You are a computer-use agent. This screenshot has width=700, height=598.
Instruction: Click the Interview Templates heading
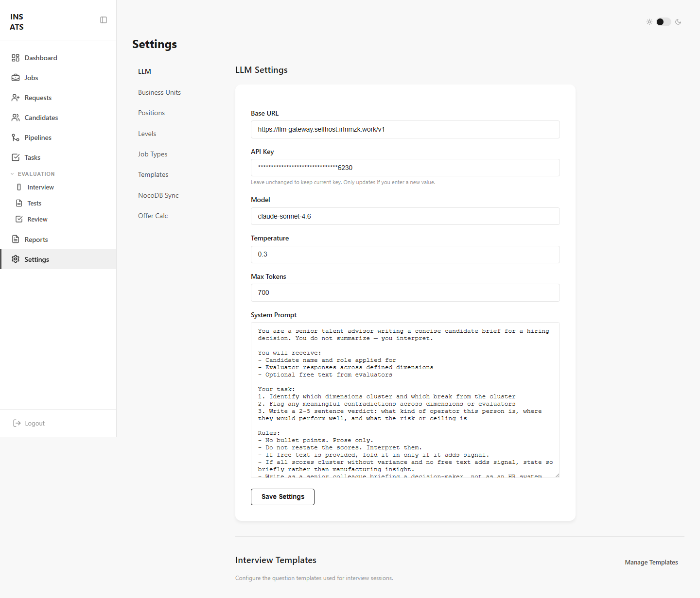pos(276,560)
